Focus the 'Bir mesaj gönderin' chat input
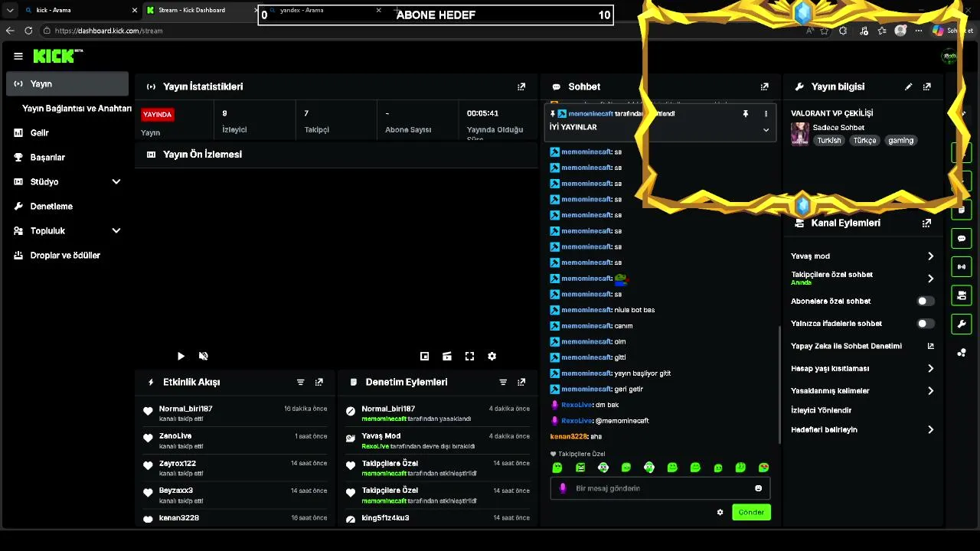Image resolution: width=980 pixels, height=551 pixels. [660, 488]
